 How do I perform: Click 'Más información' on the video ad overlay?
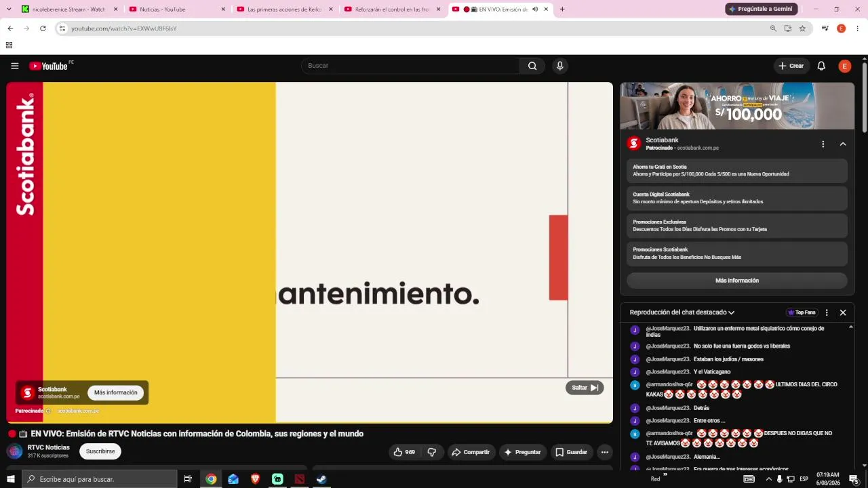click(x=115, y=392)
